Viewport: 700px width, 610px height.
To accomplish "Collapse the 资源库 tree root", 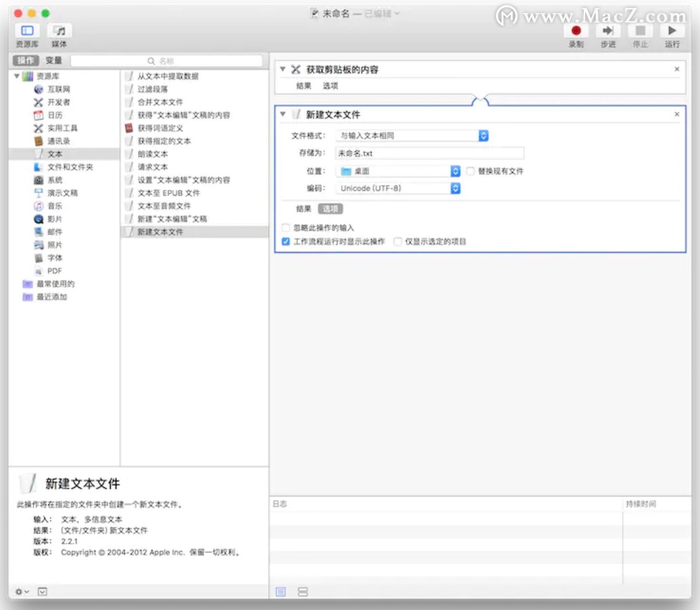I will pos(17,76).
